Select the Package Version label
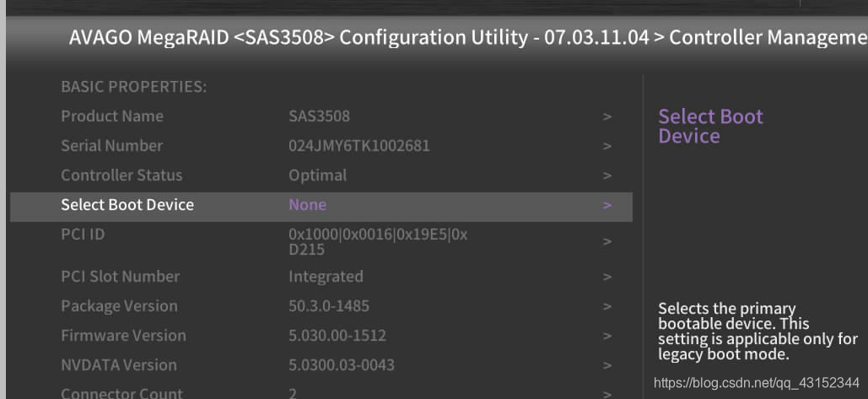This screenshot has height=399, width=868. point(119,306)
